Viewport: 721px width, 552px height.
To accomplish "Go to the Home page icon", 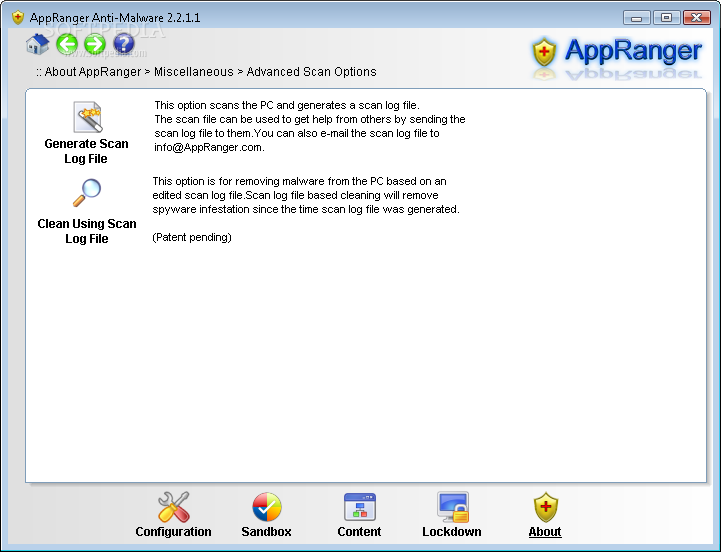I will pos(38,44).
